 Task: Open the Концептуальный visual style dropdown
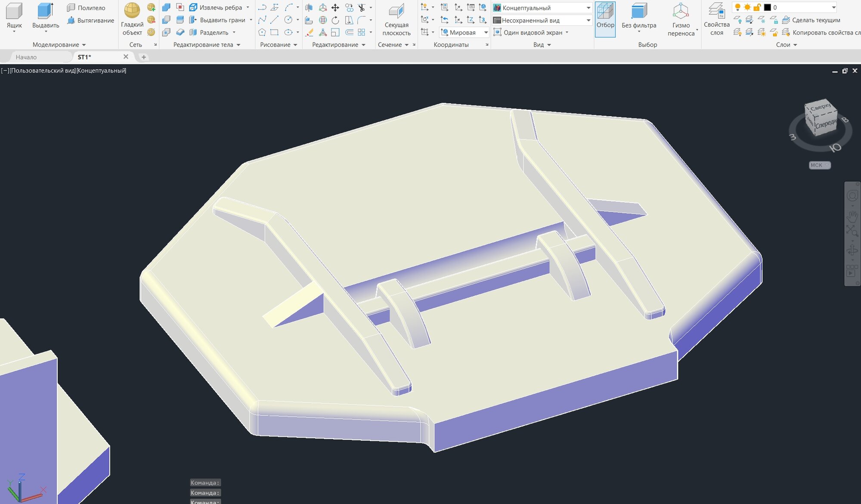pos(588,8)
